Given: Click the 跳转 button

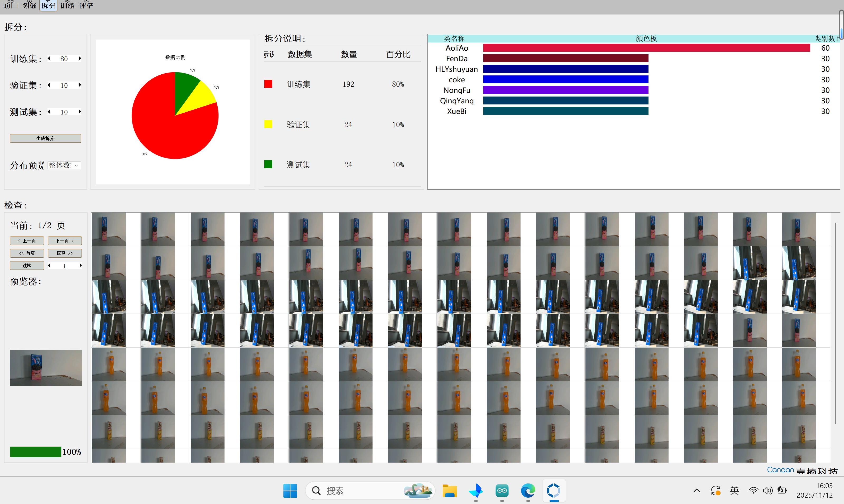Looking at the screenshot, I should click(x=27, y=266).
